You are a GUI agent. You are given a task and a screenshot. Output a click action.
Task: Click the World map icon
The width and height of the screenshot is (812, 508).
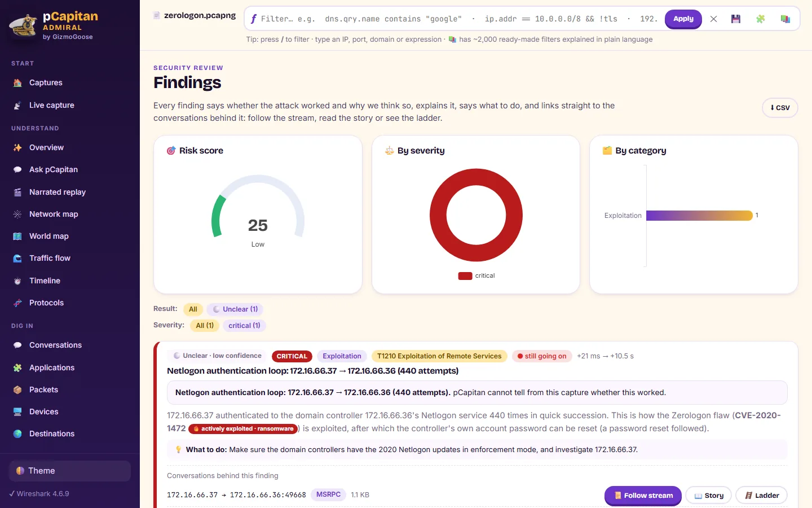click(x=17, y=236)
